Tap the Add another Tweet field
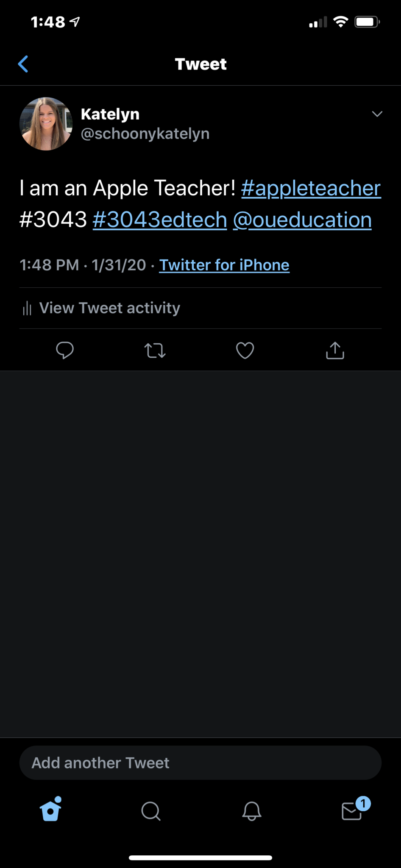 click(200, 763)
